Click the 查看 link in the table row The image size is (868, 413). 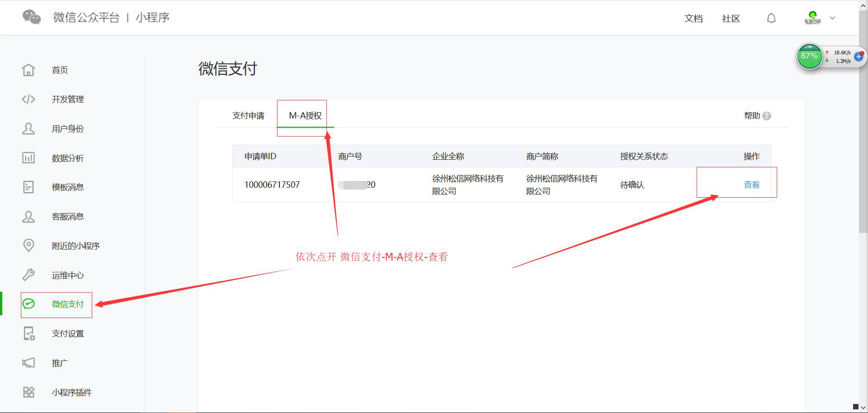[x=751, y=185]
